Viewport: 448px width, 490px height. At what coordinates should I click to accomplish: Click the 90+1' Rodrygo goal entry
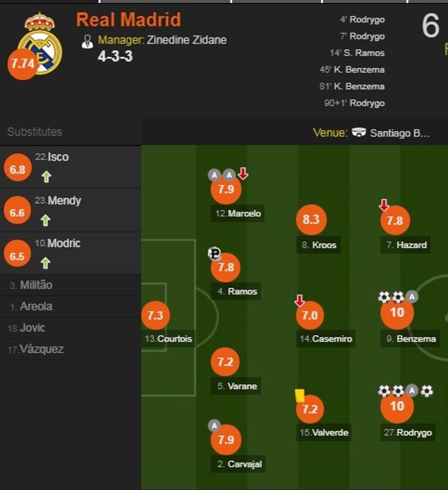355,103
